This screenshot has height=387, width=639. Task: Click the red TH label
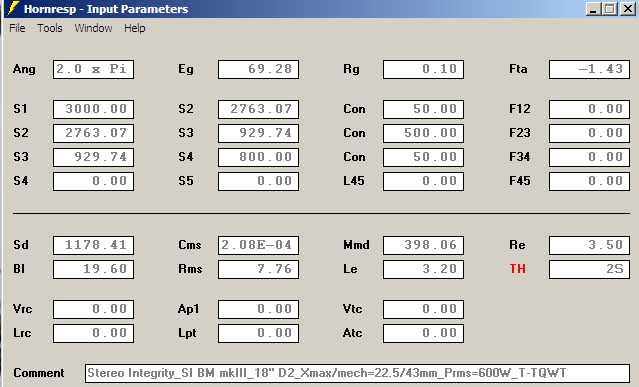(x=518, y=269)
